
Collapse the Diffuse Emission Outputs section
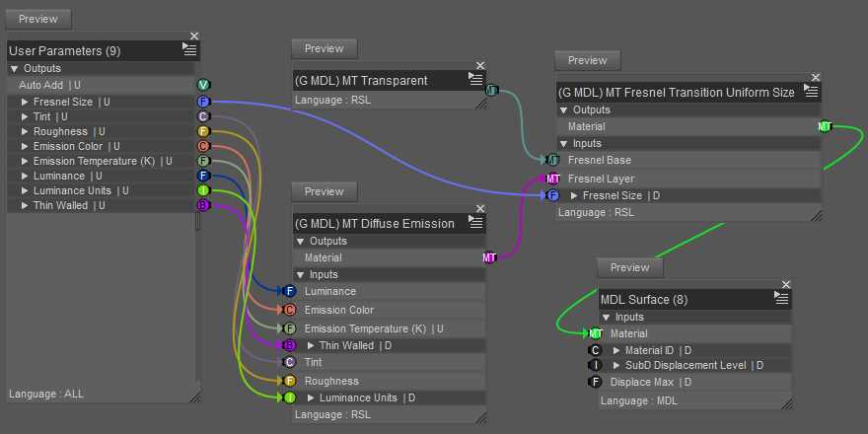(300, 242)
